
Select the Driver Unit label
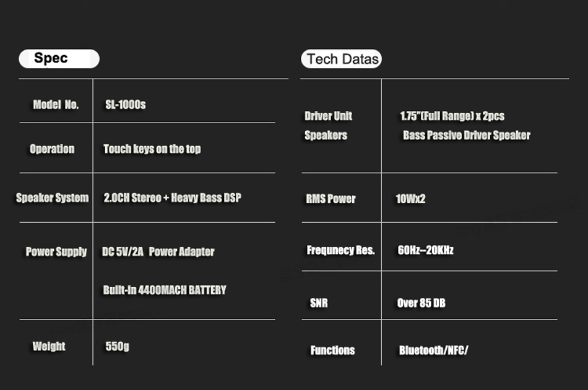tap(328, 116)
